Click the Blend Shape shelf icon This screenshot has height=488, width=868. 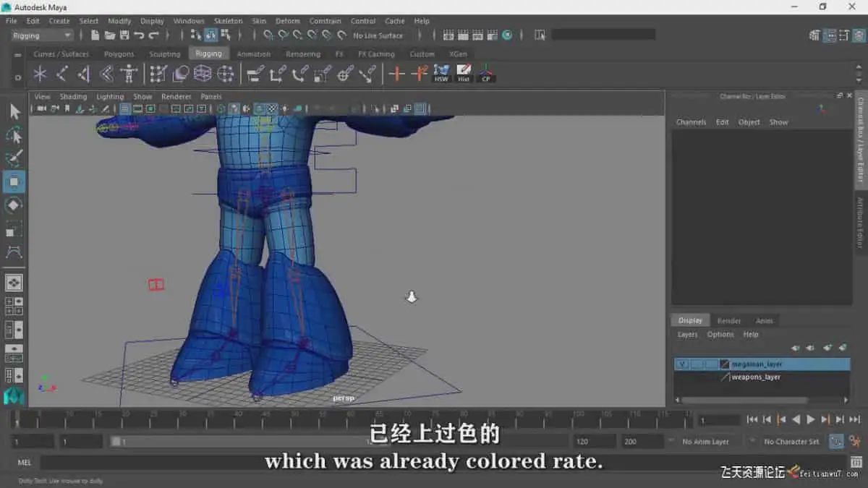pyautogui.click(x=180, y=73)
